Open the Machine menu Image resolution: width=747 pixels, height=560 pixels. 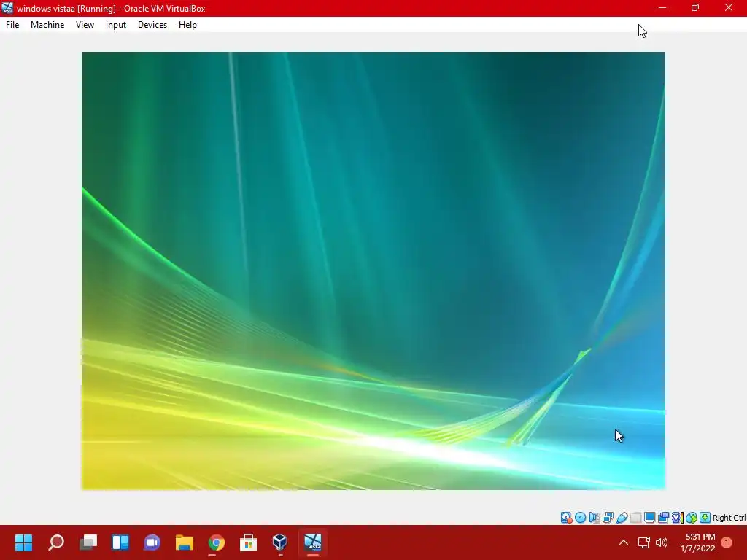47,25
